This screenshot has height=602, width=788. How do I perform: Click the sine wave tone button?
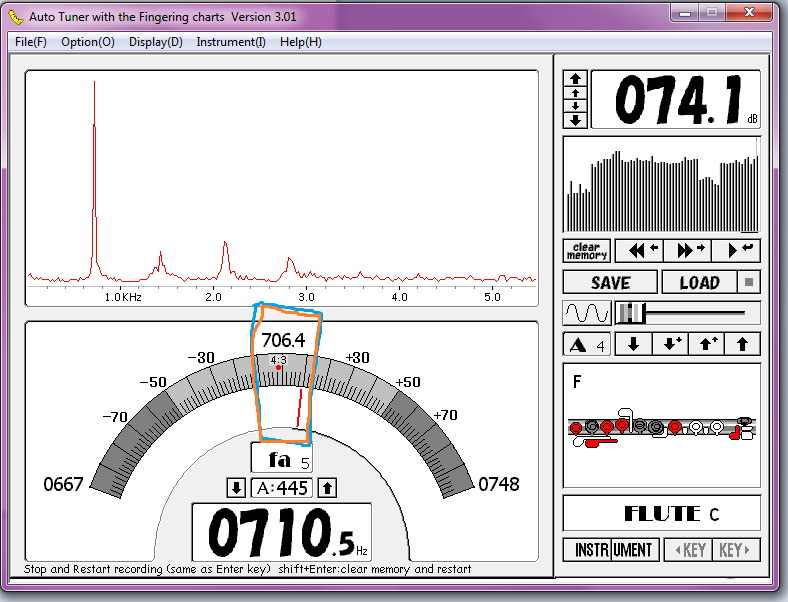click(587, 313)
